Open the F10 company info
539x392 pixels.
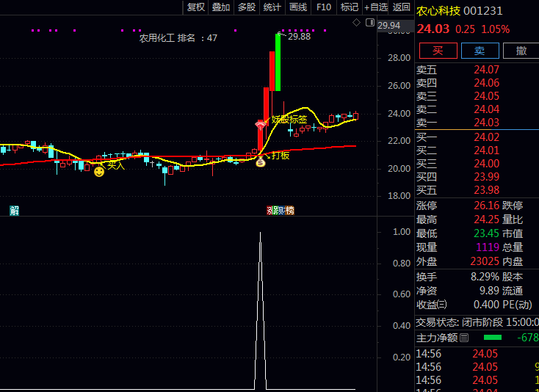(324, 7)
